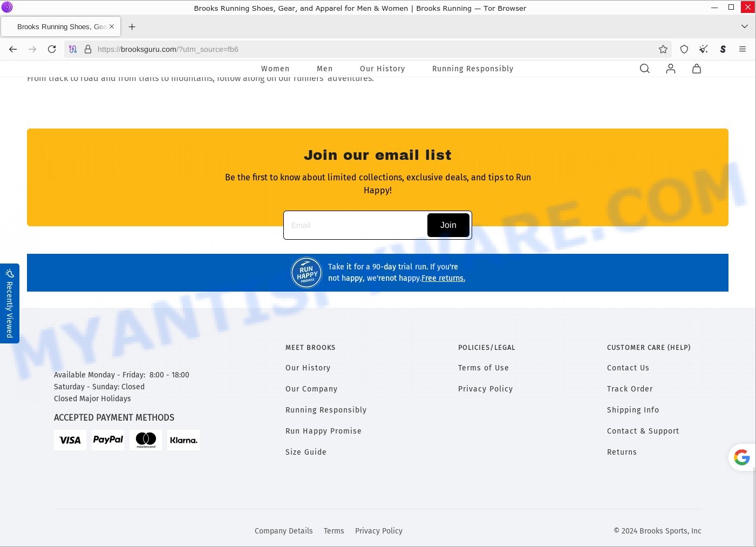Open the Contact Us link
This screenshot has height=547, width=756.
click(x=628, y=368)
